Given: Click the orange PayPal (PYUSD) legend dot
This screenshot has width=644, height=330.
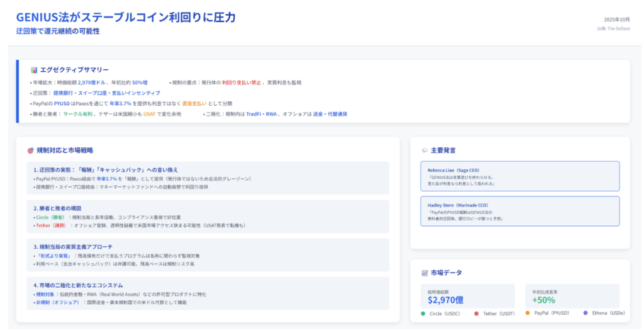Looking at the screenshot, I should pyautogui.click(x=527, y=313).
